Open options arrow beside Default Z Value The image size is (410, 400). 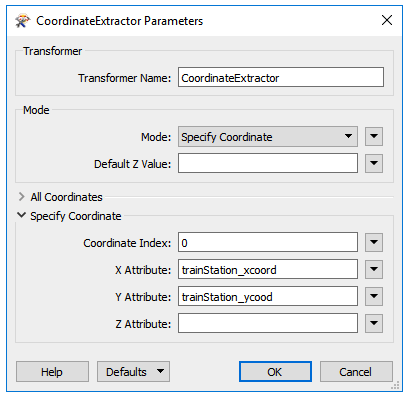pos(374,163)
